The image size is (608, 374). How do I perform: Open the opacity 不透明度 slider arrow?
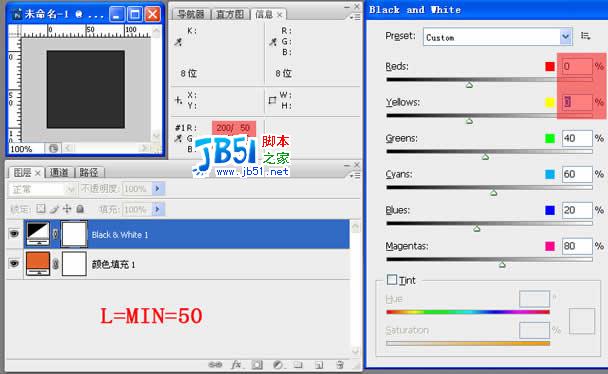[x=158, y=189]
